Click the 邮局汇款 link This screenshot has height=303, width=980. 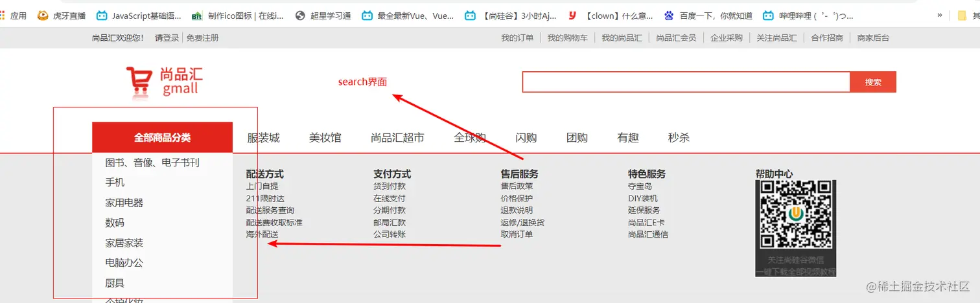click(390, 223)
